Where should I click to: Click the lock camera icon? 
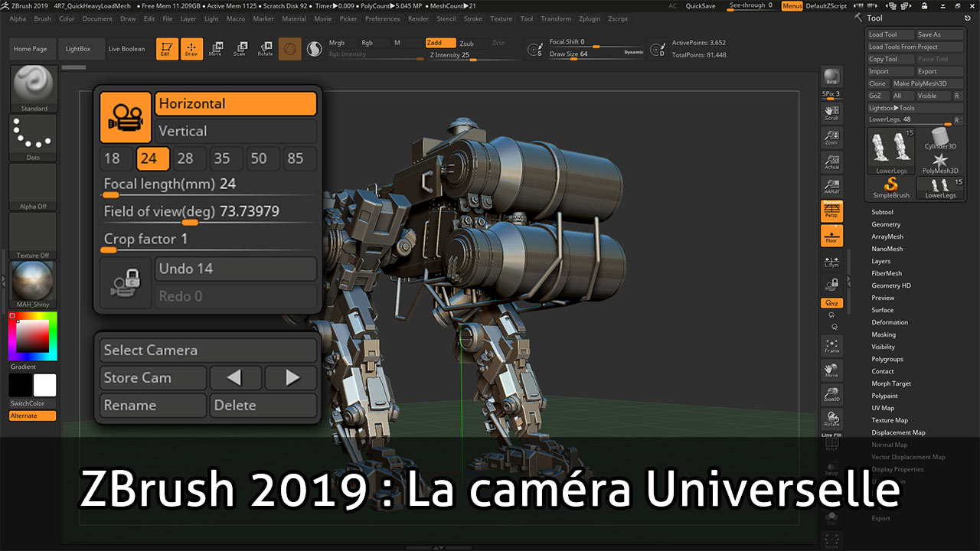coord(126,282)
